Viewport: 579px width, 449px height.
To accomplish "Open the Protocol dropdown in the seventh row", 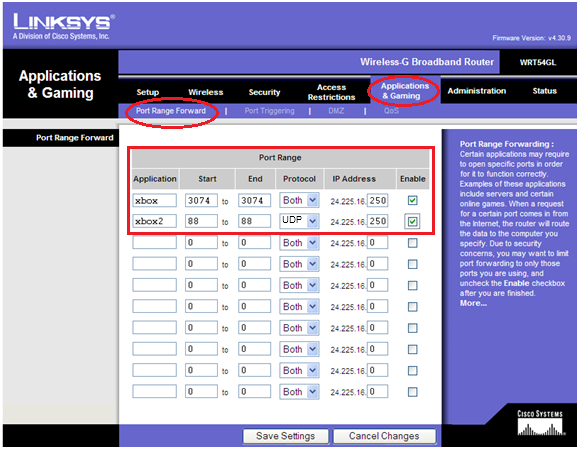I will pyautogui.click(x=299, y=328).
